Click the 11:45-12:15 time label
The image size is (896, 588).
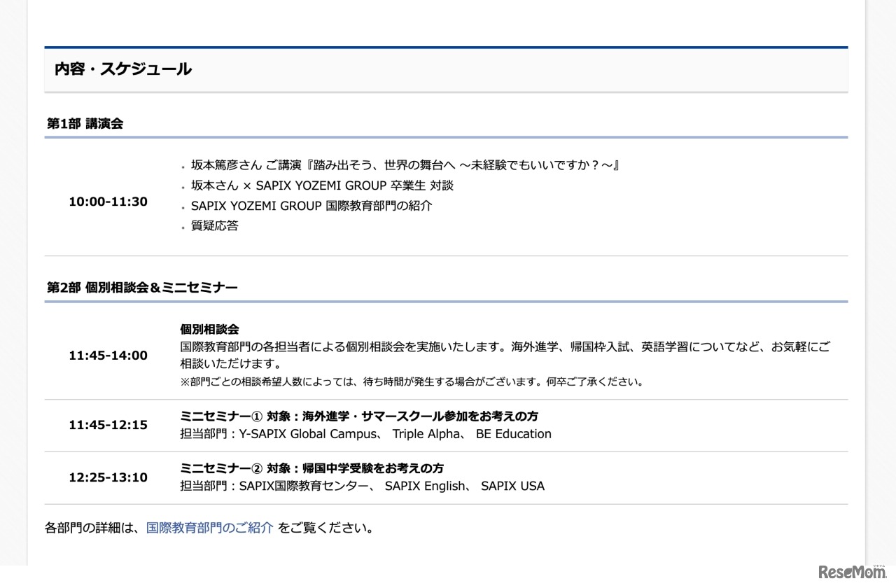click(x=108, y=425)
